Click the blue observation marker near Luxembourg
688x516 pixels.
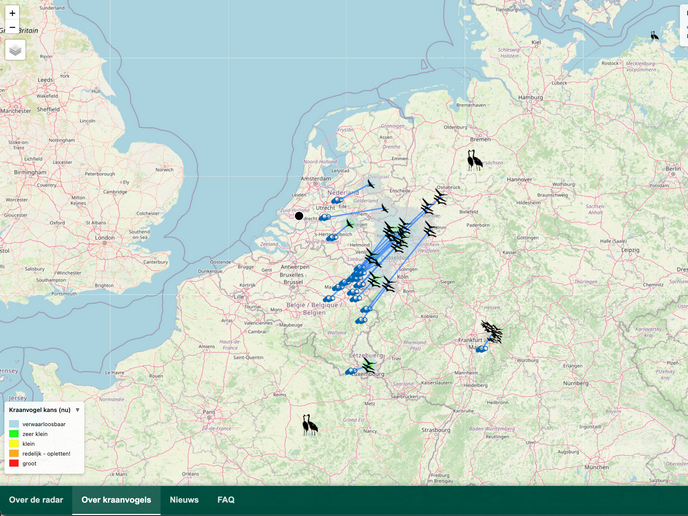(351, 372)
